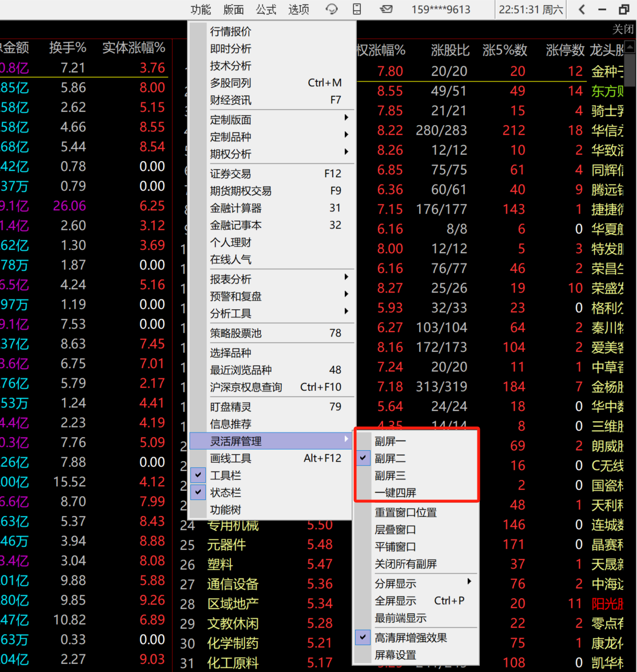The image size is (637, 672).
Task: Click the back arrow in title bar
Action: tap(582, 9)
